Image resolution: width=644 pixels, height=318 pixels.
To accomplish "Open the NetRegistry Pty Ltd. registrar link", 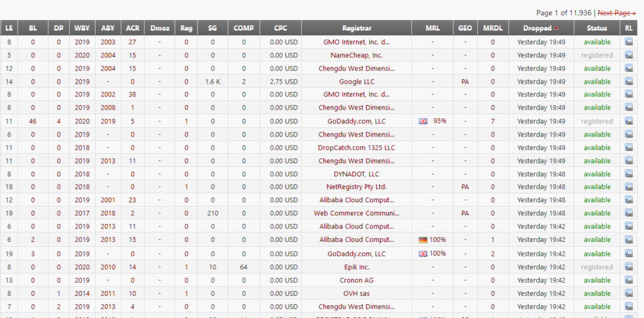I will pyautogui.click(x=356, y=187).
